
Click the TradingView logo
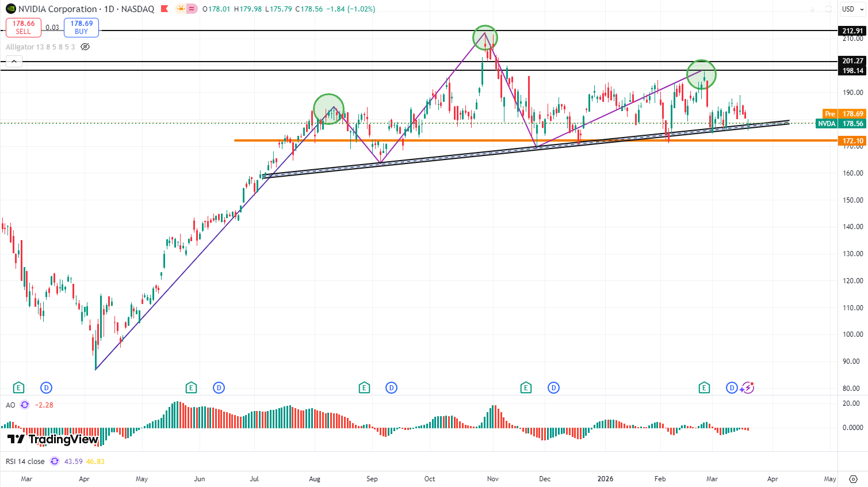[52, 439]
